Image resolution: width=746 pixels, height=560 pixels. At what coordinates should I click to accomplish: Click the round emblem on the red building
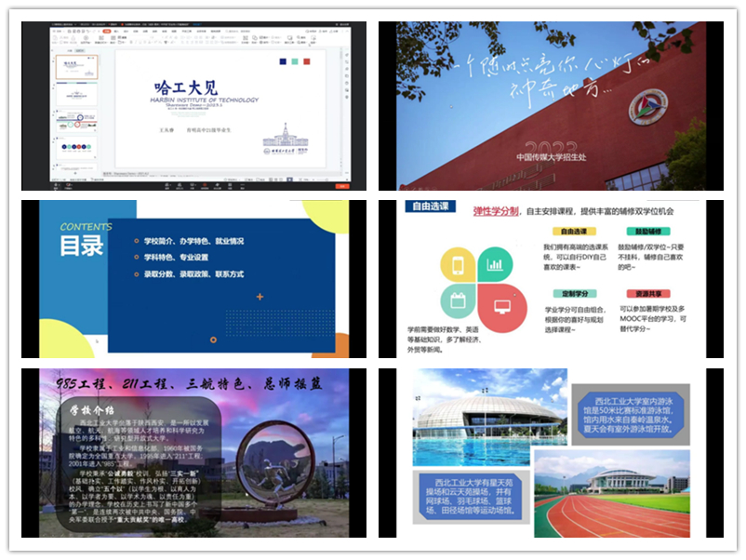click(648, 107)
